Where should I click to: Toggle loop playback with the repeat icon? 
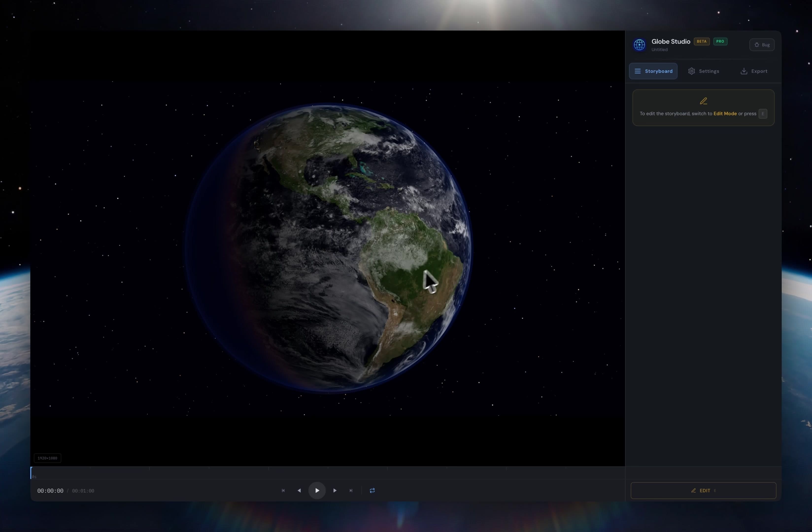(372, 490)
